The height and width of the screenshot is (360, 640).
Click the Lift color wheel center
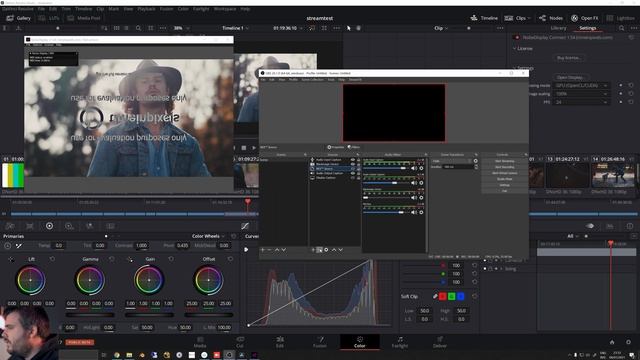[x=31, y=280]
